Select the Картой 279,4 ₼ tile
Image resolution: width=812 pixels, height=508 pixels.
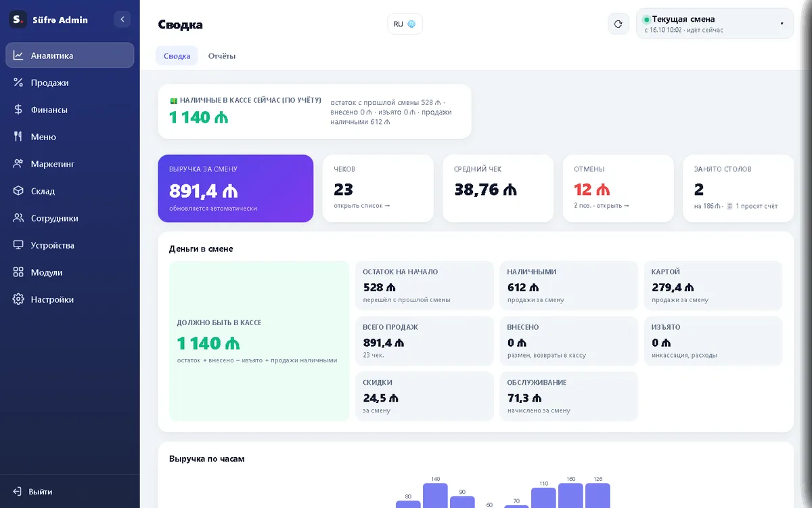[x=713, y=286]
